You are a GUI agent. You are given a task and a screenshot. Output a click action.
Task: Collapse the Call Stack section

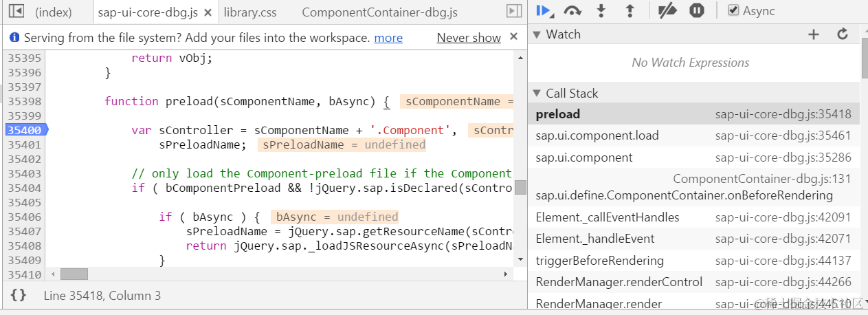coord(537,94)
